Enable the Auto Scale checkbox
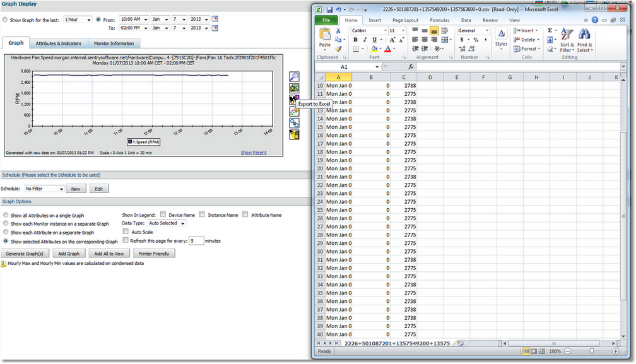 (x=126, y=232)
